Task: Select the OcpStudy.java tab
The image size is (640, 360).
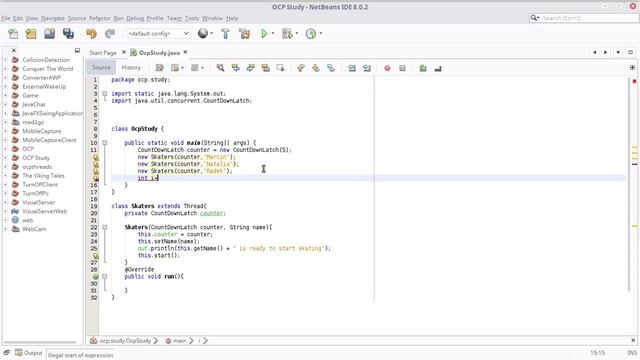Action: (x=159, y=53)
